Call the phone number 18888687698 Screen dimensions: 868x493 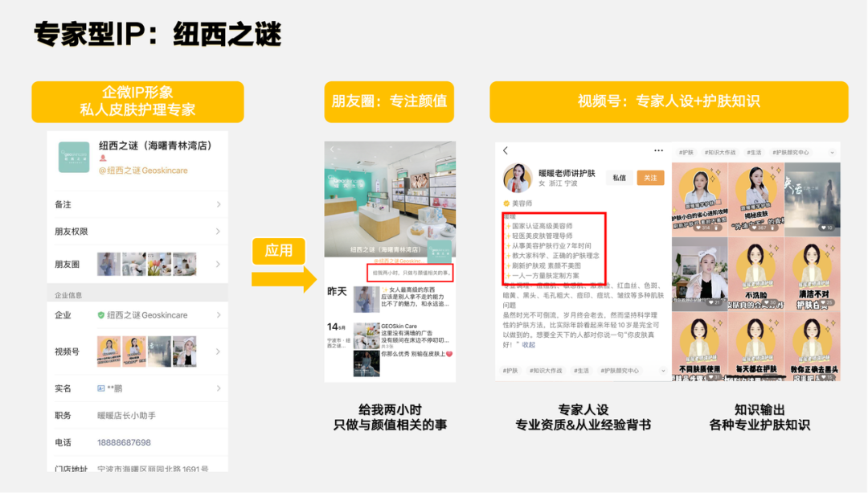point(124,442)
